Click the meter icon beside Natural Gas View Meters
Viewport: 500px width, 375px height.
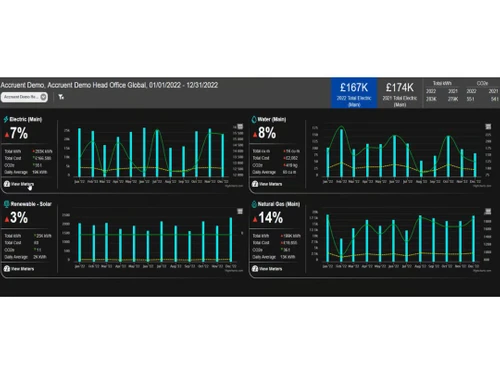[x=255, y=269]
